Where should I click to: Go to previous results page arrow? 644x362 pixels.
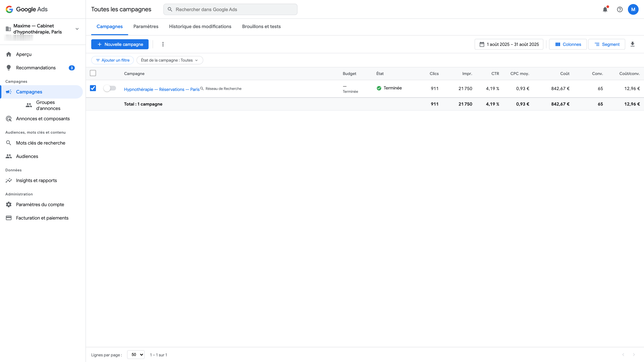click(x=623, y=355)
